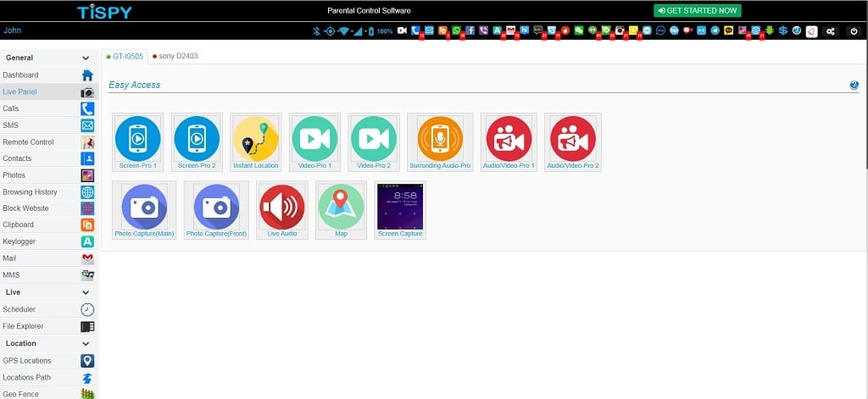Open Keylogger sidebar entry

[49, 241]
